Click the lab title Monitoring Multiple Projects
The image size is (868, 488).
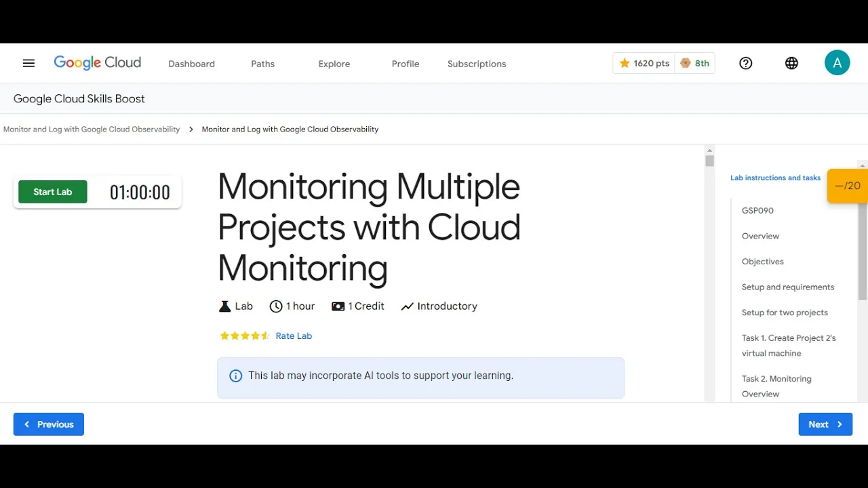coord(369,227)
